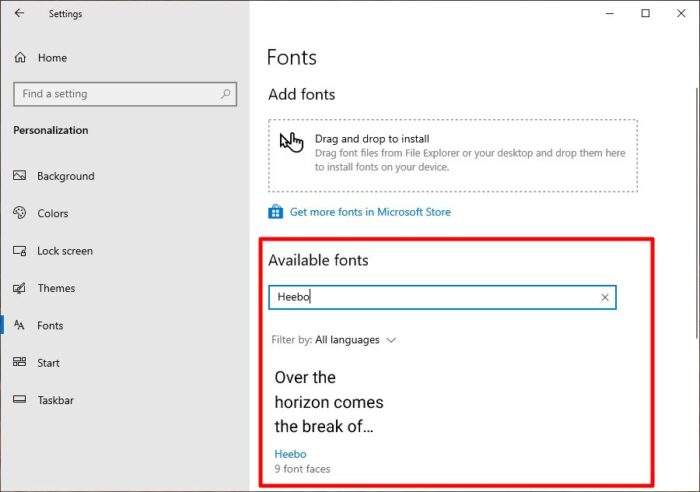Screen dimensions: 700x492
Task: Select the Themes brush icon
Action: point(19,288)
